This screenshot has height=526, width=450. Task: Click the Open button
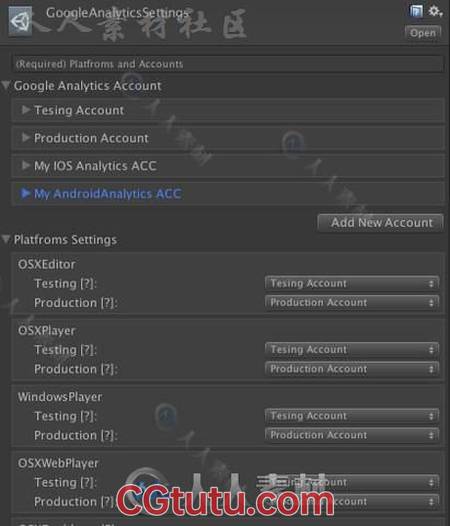[423, 33]
